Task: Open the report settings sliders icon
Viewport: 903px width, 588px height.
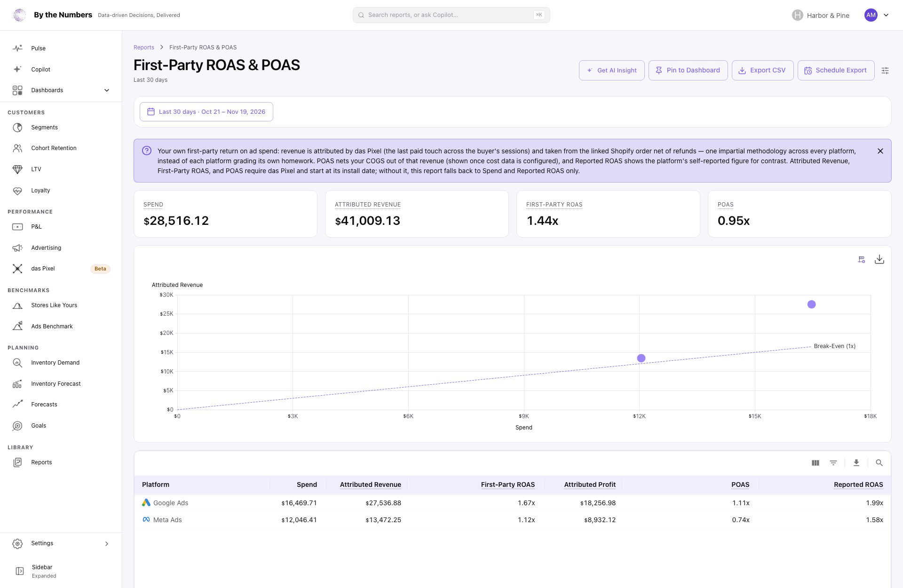Action: coord(885,71)
